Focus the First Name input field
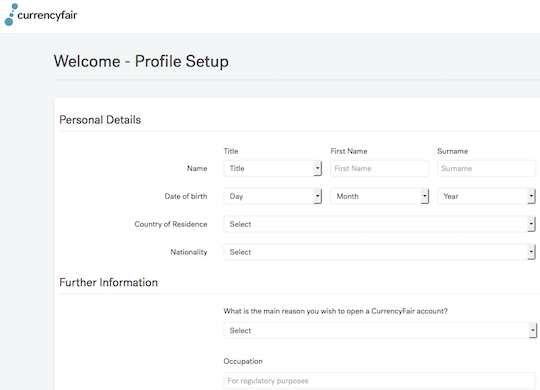The width and height of the screenshot is (540, 390). pos(380,168)
